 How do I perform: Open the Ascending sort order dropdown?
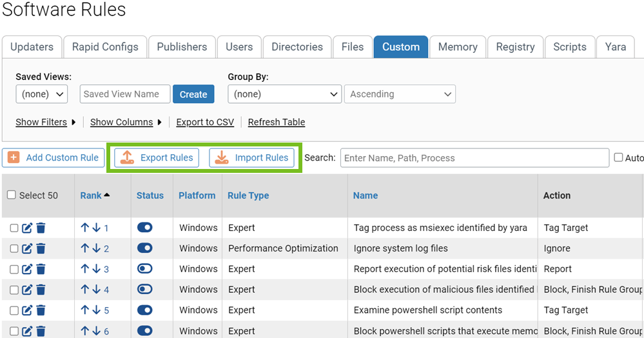pyautogui.click(x=400, y=94)
